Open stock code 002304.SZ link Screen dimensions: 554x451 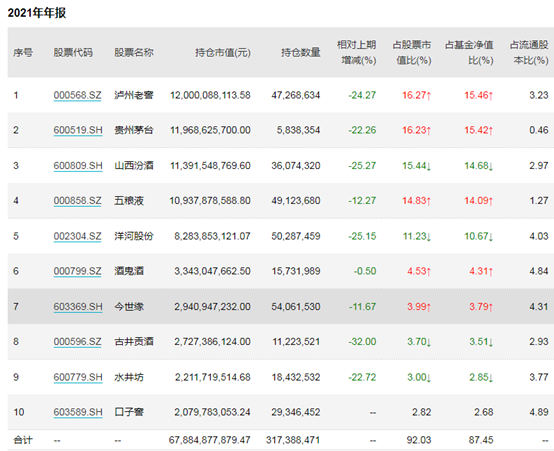(77, 236)
